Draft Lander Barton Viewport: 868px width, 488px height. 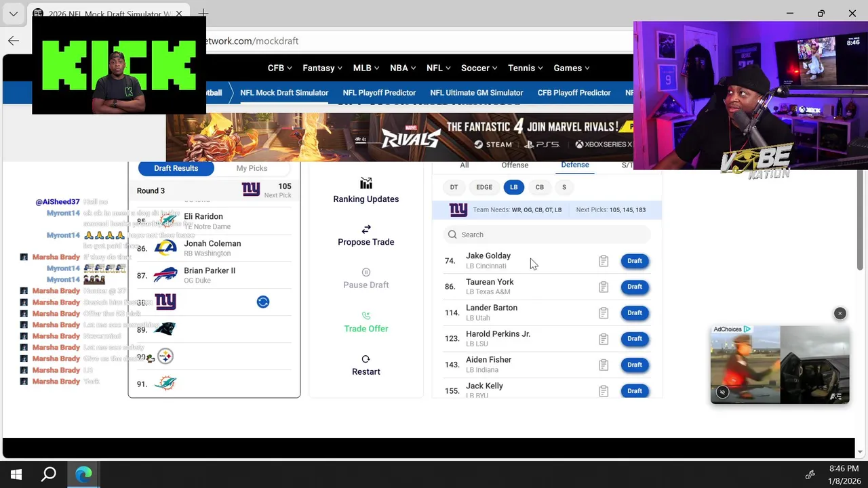pyautogui.click(x=635, y=312)
